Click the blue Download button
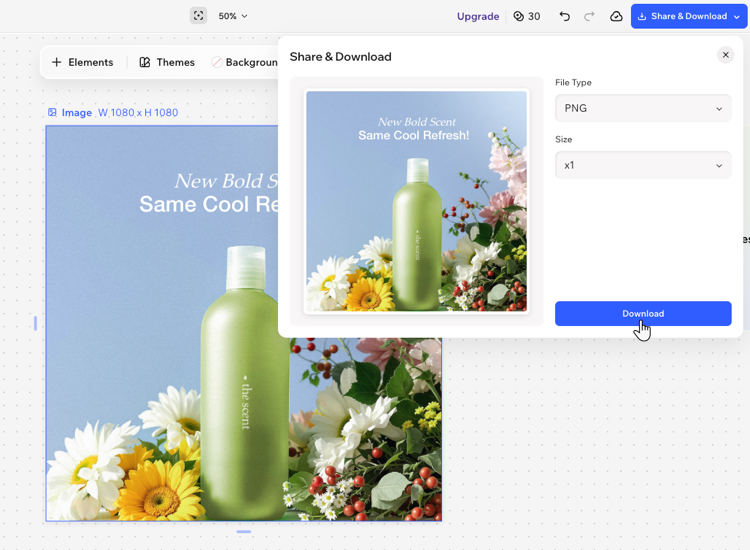The image size is (750, 550). click(643, 314)
